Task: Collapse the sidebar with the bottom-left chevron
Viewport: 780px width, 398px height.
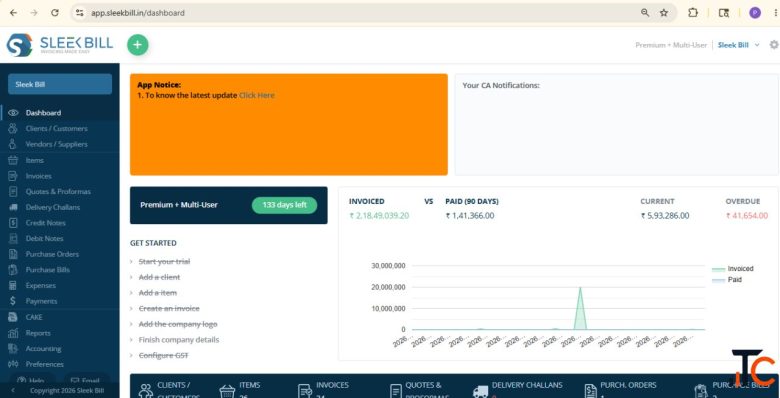Action: (x=13, y=391)
